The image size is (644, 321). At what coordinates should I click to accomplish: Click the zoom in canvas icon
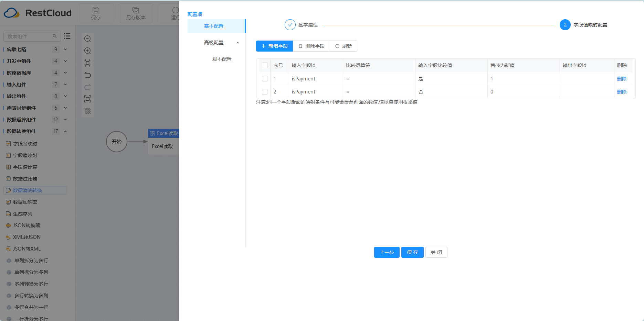87,51
